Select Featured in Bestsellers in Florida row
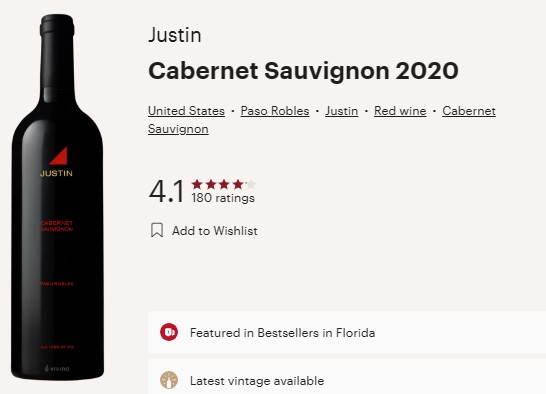 pyautogui.click(x=347, y=332)
